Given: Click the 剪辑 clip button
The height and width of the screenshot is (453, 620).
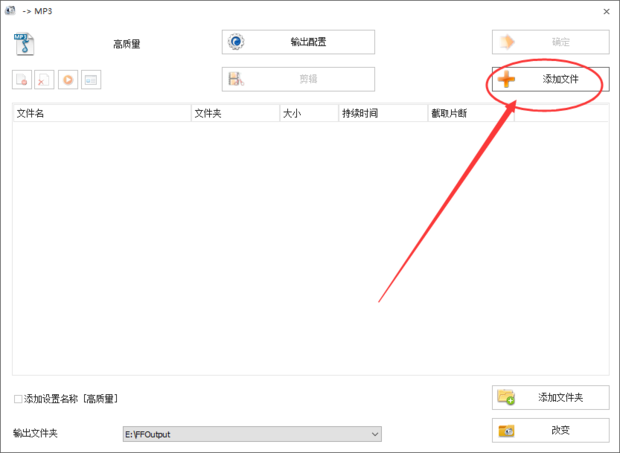Looking at the screenshot, I should 298,79.
